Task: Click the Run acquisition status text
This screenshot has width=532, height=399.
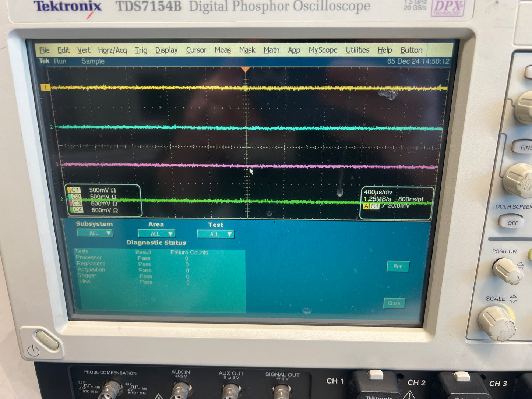Action: pos(60,61)
